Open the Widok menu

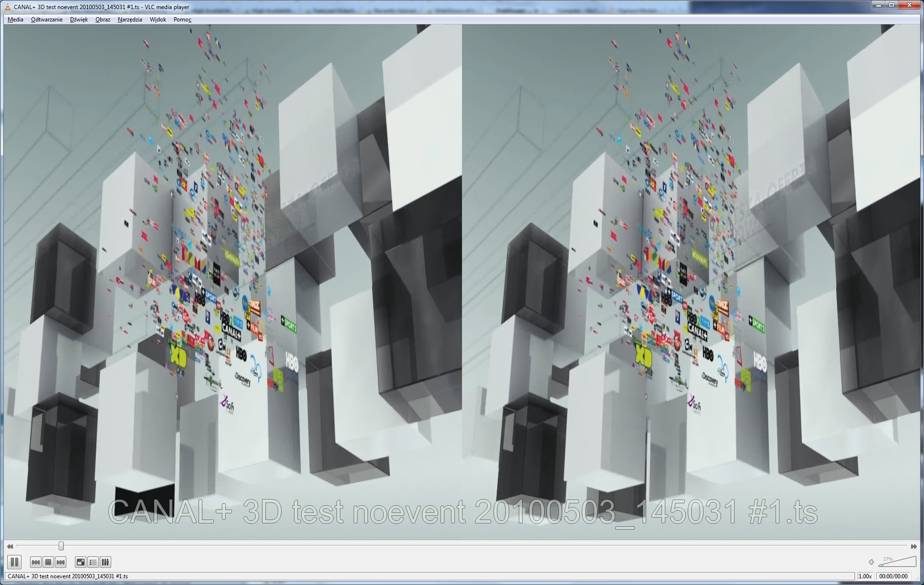point(157,20)
